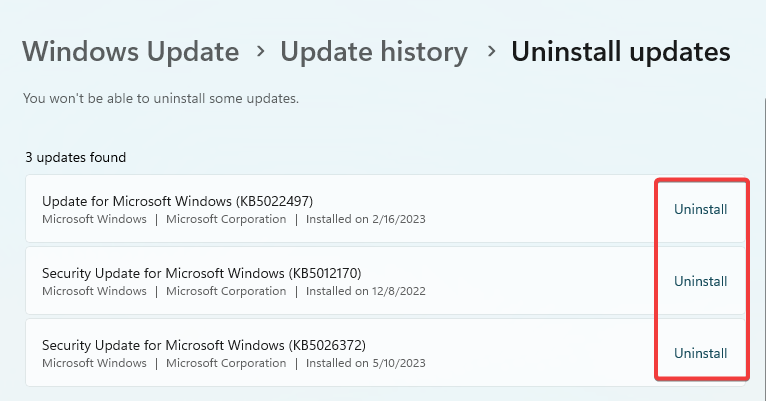Screen dimensions: 766x401
Task: Click Microsoft Windows product label under KB5026372
Action: (x=94, y=363)
